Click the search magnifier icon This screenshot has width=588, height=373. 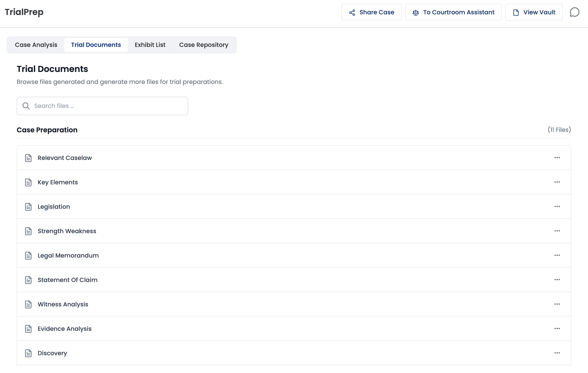click(26, 106)
